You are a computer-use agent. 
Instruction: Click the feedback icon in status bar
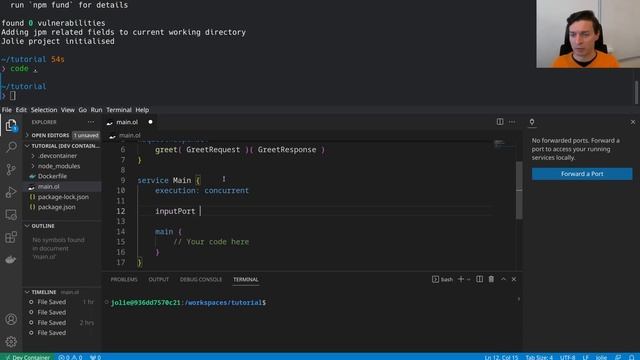[x=618, y=357]
